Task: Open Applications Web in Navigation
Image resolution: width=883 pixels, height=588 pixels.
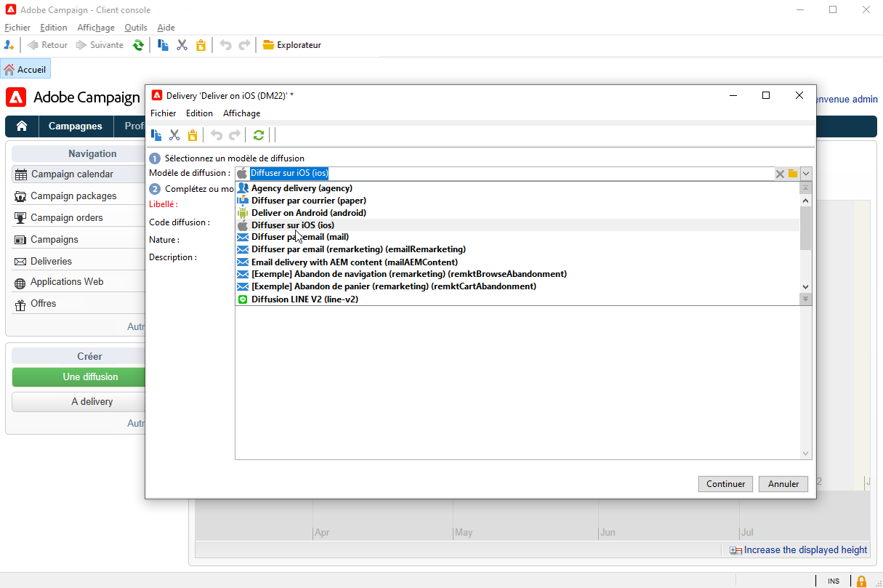Action: coord(77,282)
